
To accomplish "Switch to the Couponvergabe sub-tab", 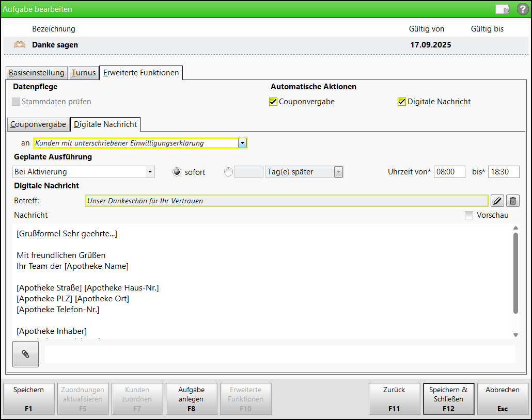I will click(x=38, y=124).
